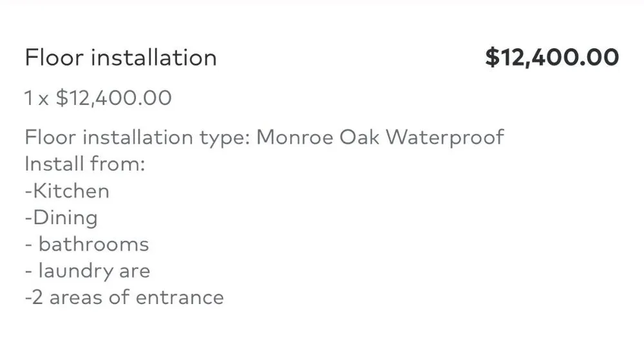Screen dimensions: 644x344
Task: Click the word Monroe in description
Action: click(294, 137)
